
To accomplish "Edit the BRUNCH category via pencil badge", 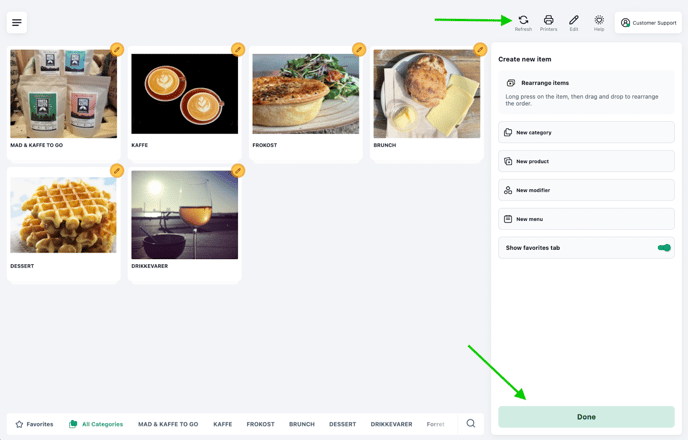I will pos(480,49).
